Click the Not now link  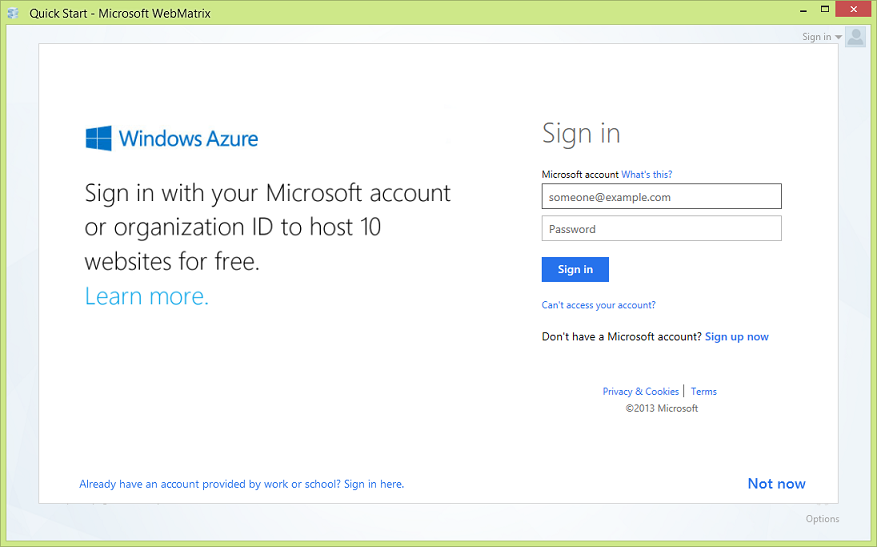pyautogui.click(x=776, y=483)
